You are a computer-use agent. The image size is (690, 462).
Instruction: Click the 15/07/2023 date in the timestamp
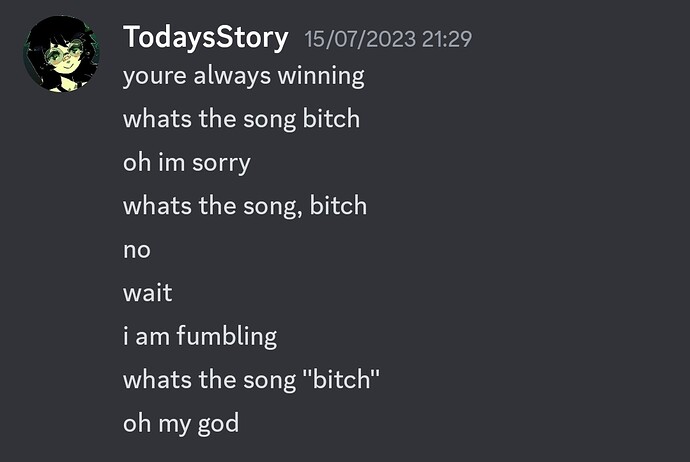[360, 39]
